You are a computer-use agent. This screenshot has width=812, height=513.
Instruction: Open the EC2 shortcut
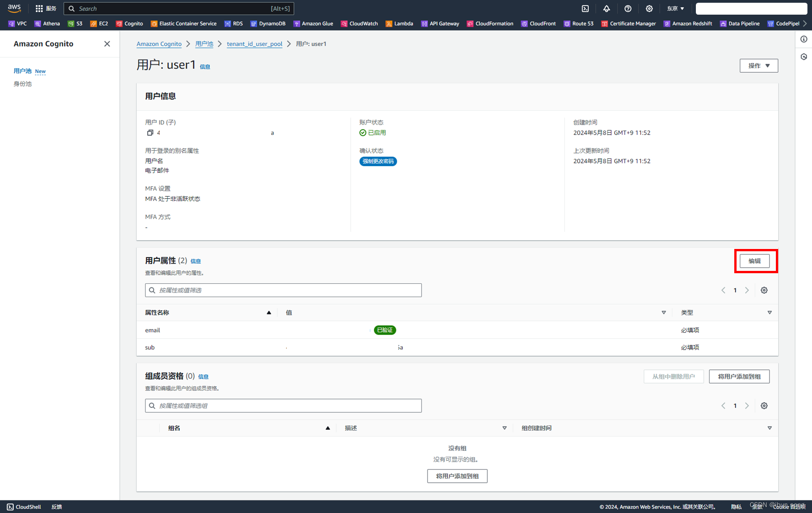(99, 24)
